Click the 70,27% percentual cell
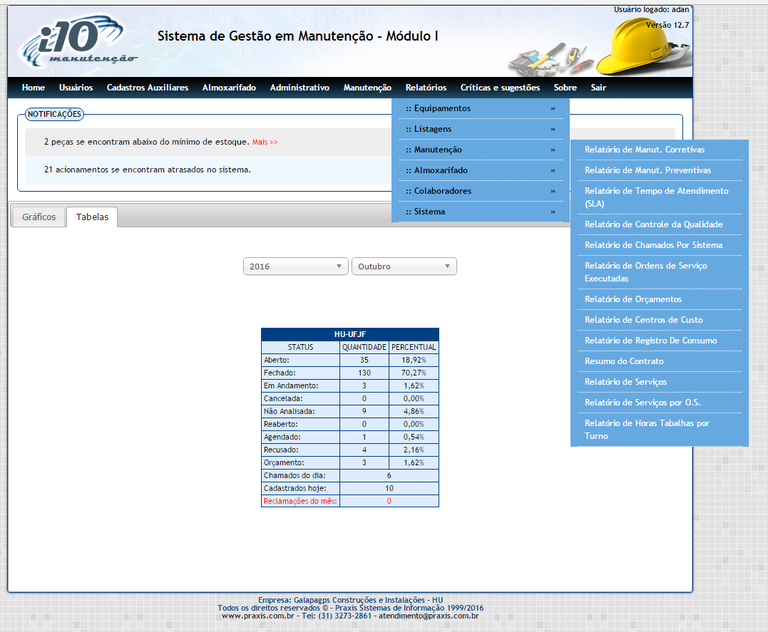Image resolution: width=768 pixels, height=632 pixels. pyautogui.click(x=413, y=373)
